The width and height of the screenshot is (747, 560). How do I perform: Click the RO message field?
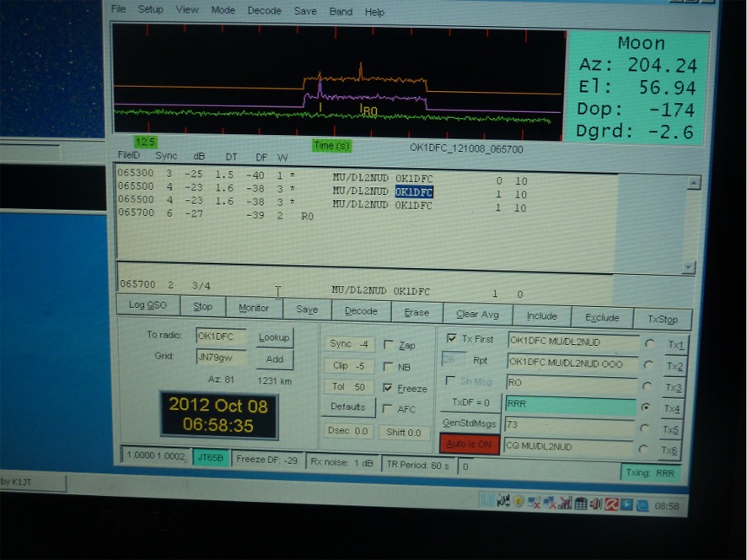571,384
